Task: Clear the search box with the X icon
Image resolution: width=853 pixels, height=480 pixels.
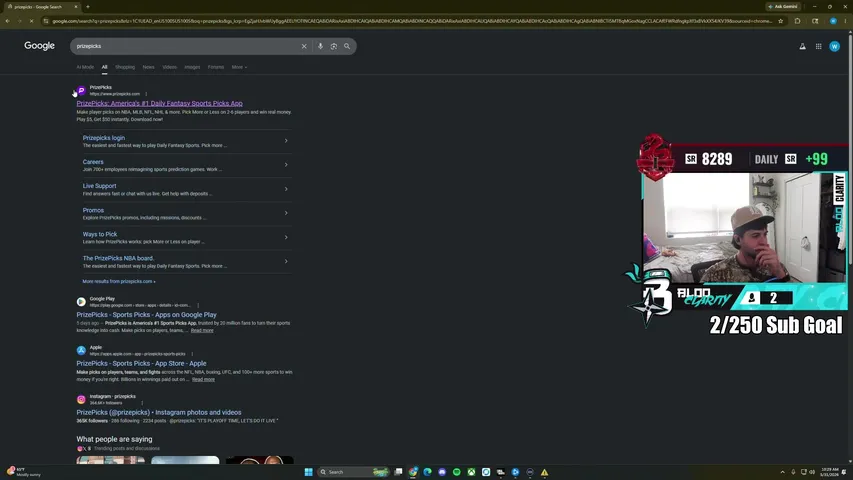Action: click(x=304, y=46)
